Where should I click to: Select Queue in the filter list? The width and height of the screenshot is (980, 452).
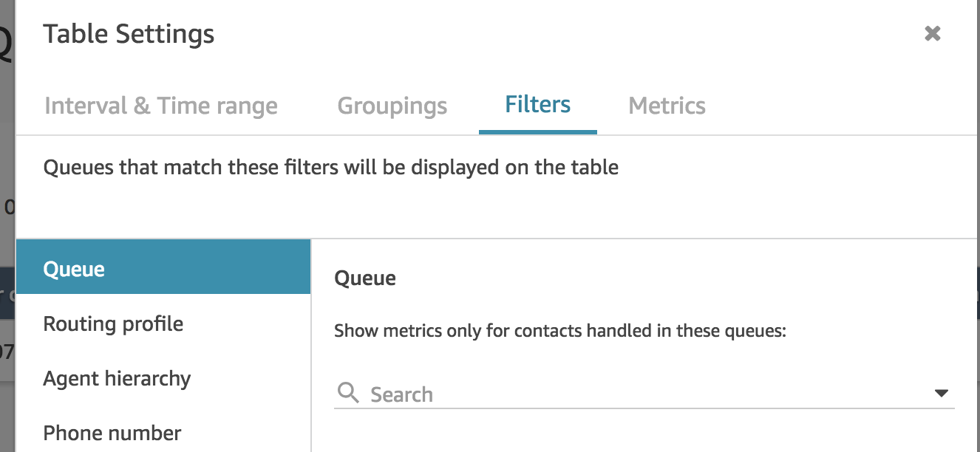pos(163,267)
